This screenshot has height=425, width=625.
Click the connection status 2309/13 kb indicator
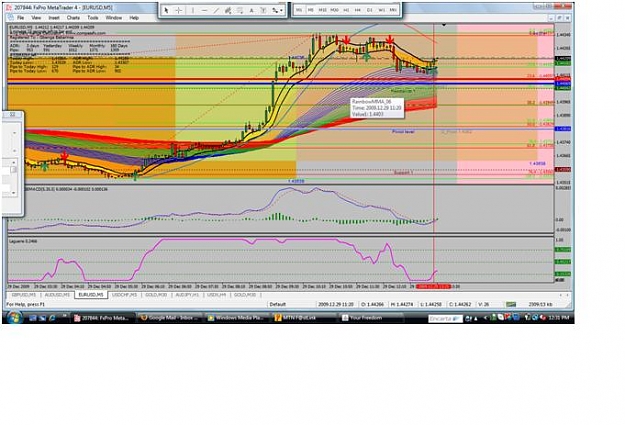540,304
